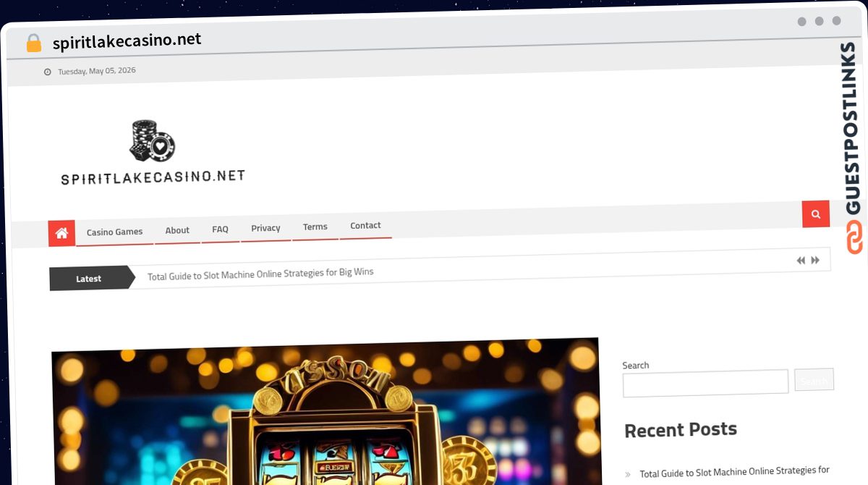This screenshot has width=868, height=485.
Task: Click the clock icon beside the date
Action: point(48,72)
